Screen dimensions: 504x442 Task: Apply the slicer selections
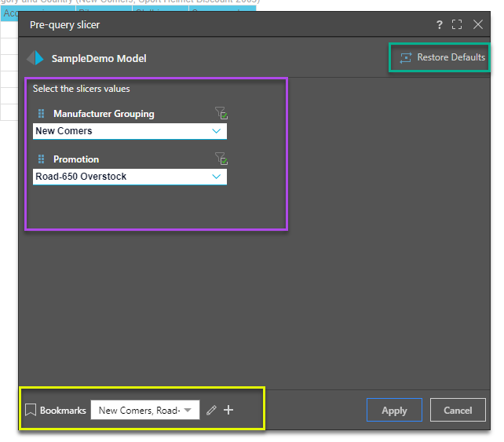[x=394, y=410]
